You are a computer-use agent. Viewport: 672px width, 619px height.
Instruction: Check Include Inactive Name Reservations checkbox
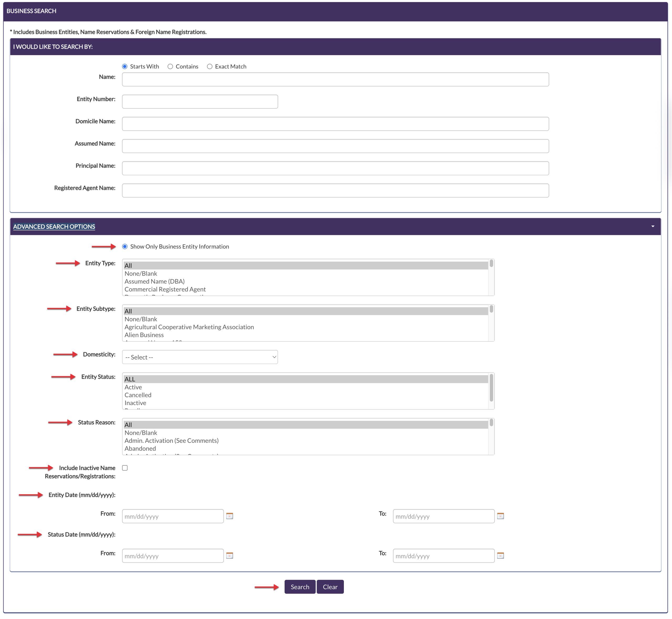click(x=125, y=468)
